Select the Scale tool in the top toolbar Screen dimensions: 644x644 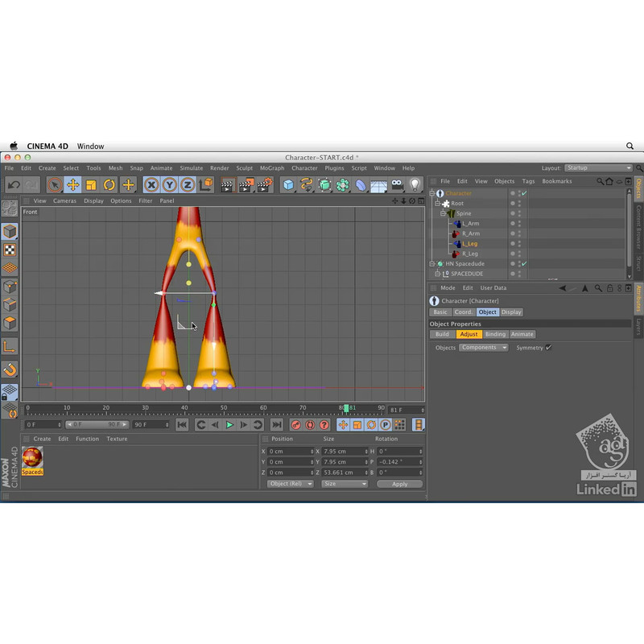tap(91, 185)
